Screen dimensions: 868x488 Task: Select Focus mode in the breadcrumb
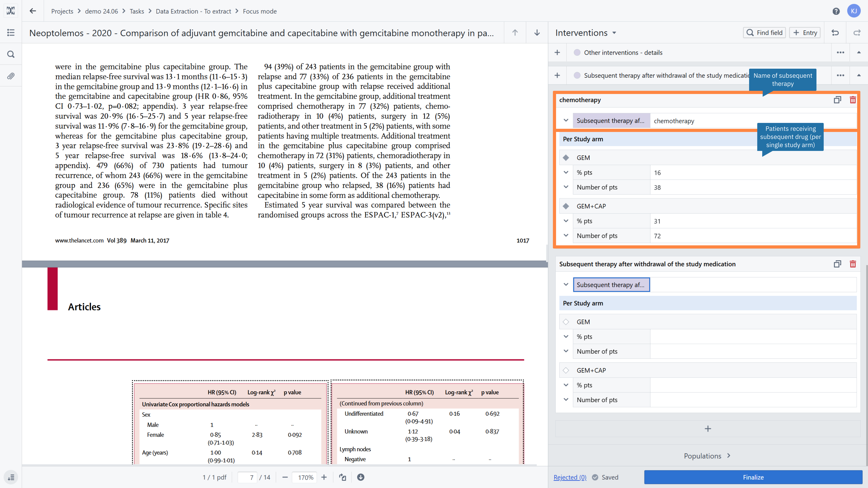coord(259,11)
